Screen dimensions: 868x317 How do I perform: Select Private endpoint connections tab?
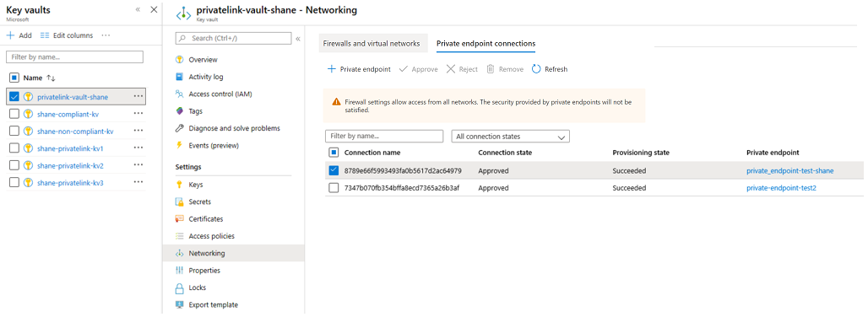[486, 43]
